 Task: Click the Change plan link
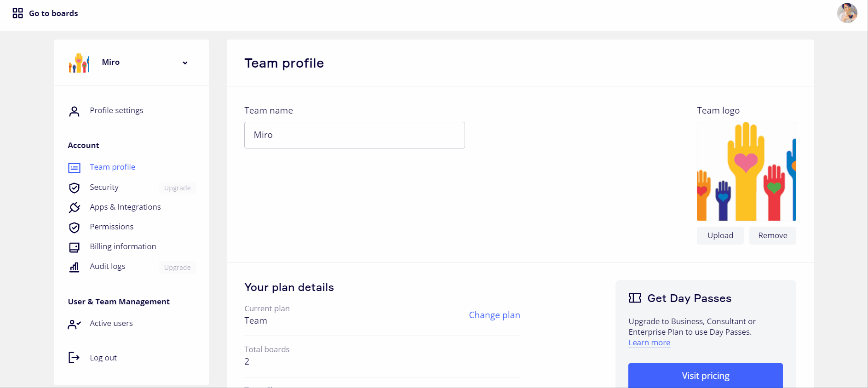tap(494, 315)
